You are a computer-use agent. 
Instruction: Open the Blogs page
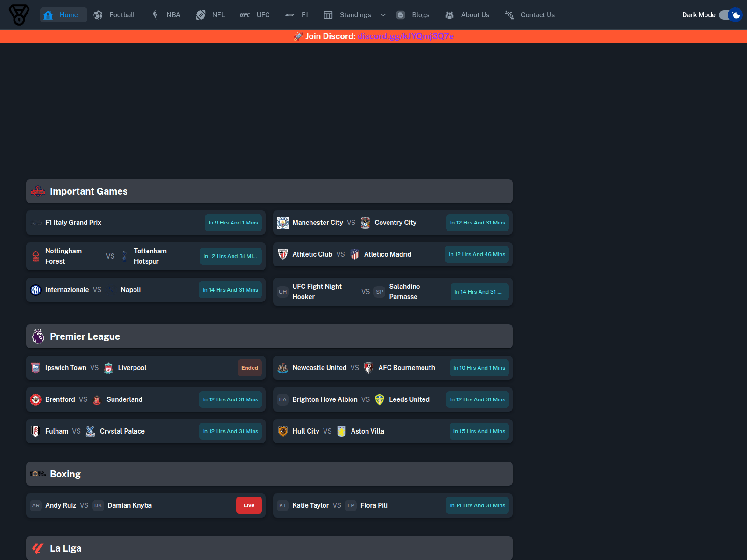413,15
